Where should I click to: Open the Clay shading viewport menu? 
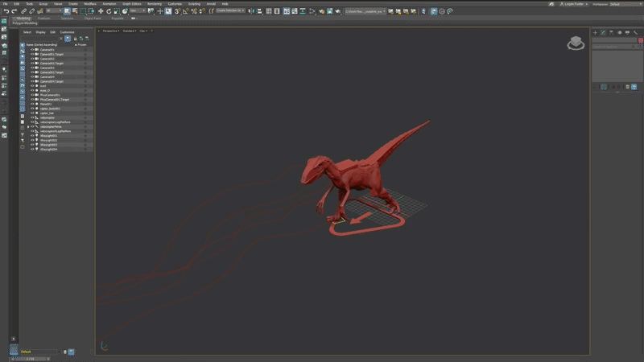point(143,31)
